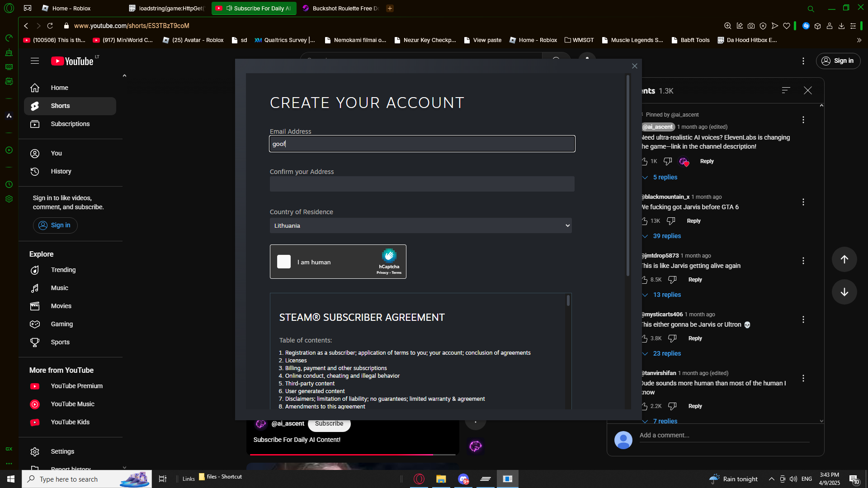The image size is (868, 488).
Task: Check the I am human hCaptcha box
Action: pos(284,262)
